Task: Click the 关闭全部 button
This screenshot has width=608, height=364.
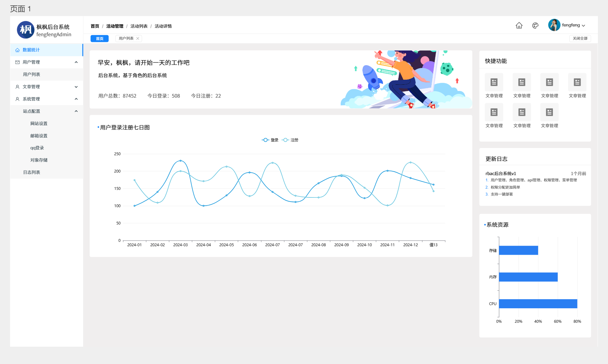Action: pos(580,38)
